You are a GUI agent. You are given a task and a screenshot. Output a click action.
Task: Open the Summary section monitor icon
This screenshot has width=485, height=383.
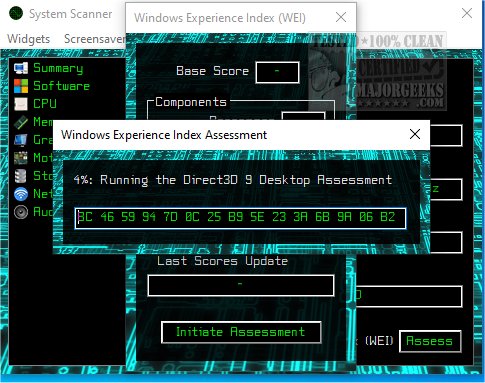(21, 68)
